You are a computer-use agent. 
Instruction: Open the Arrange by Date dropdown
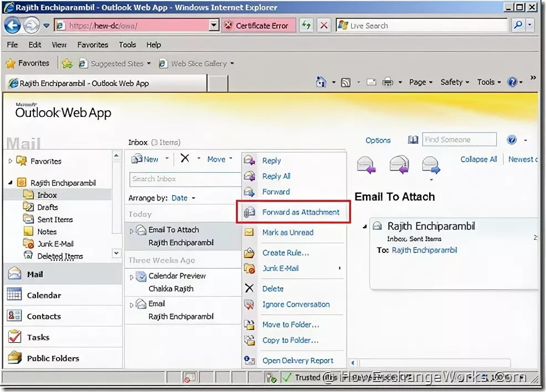coord(183,198)
